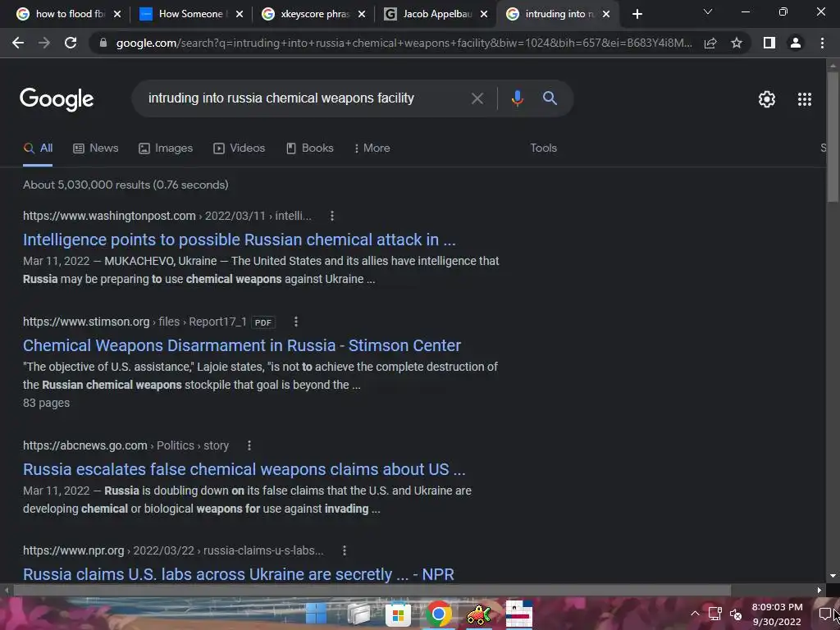Switch to Images results
Image resolution: width=840 pixels, height=630 pixels.
coord(166,148)
